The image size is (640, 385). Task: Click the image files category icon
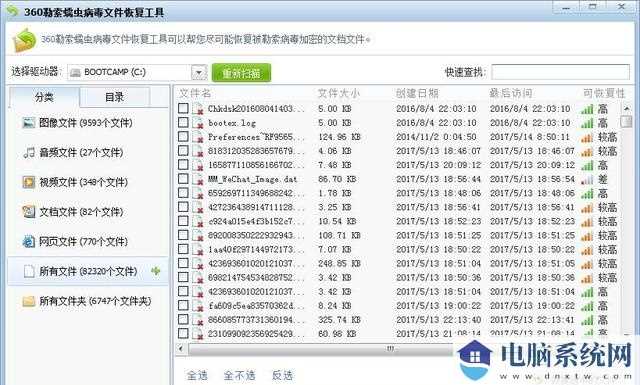29,123
